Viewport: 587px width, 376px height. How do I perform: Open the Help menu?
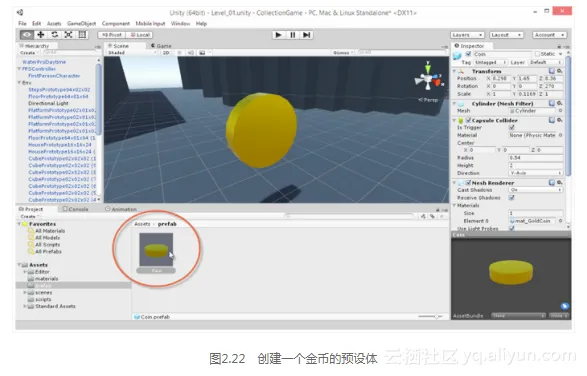click(201, 24)
